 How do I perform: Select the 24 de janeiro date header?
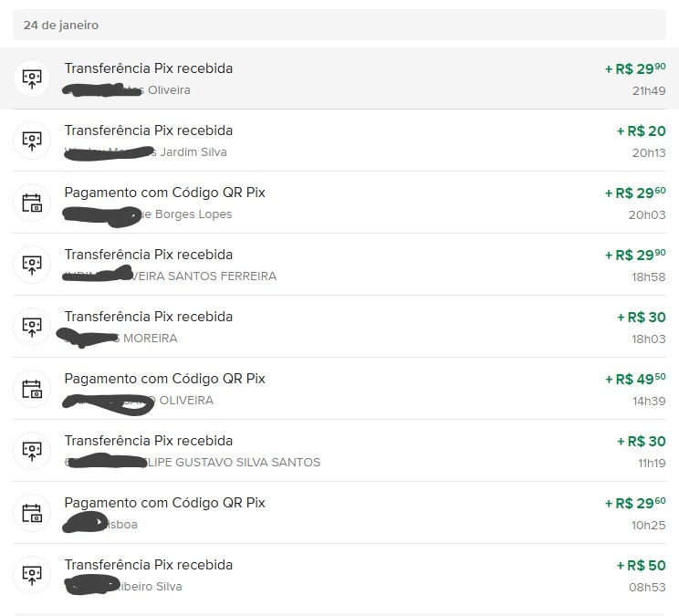point(61,25)
